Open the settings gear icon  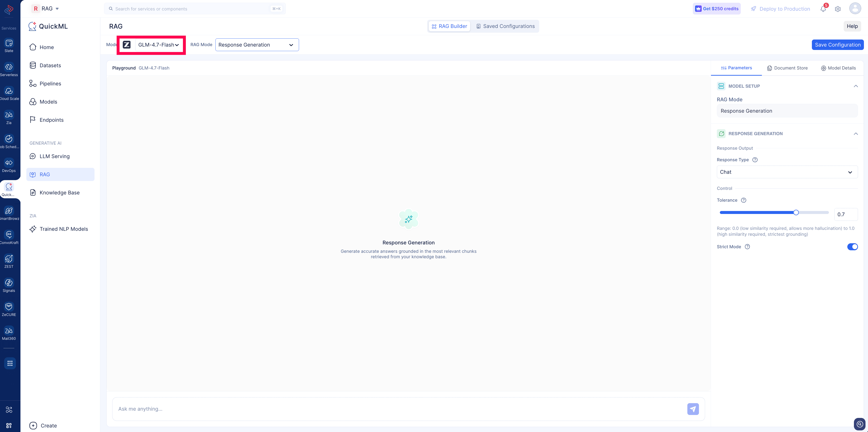pyautogui.click(x=838, y=9)
